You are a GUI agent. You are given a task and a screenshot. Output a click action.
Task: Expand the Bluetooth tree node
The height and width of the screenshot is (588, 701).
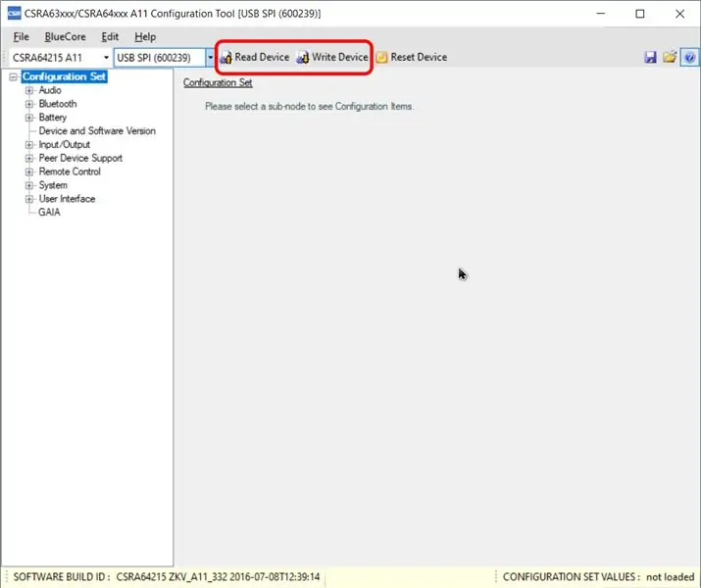(x=29, y=104)
